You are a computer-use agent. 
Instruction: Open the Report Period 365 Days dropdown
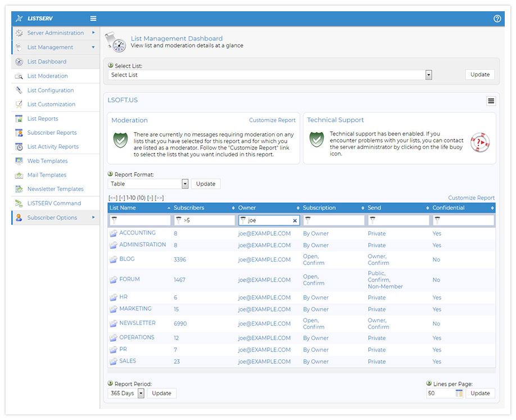tap(141, 394)
